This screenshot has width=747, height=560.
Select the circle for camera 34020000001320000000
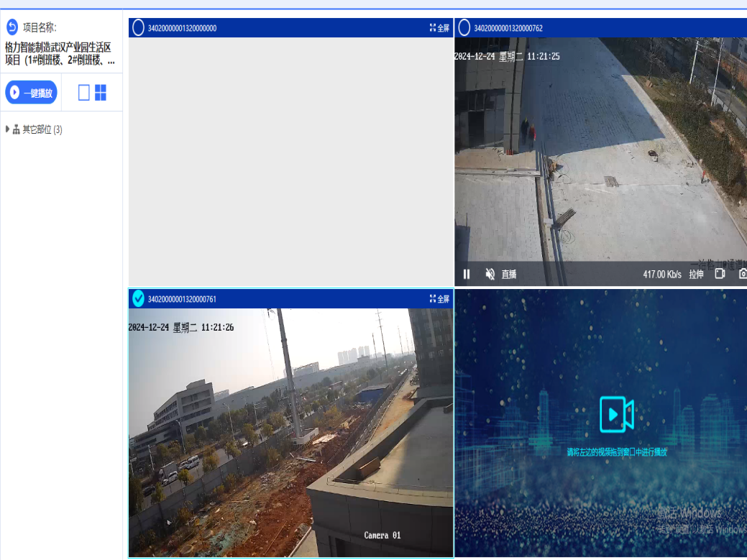pos(138,28)
